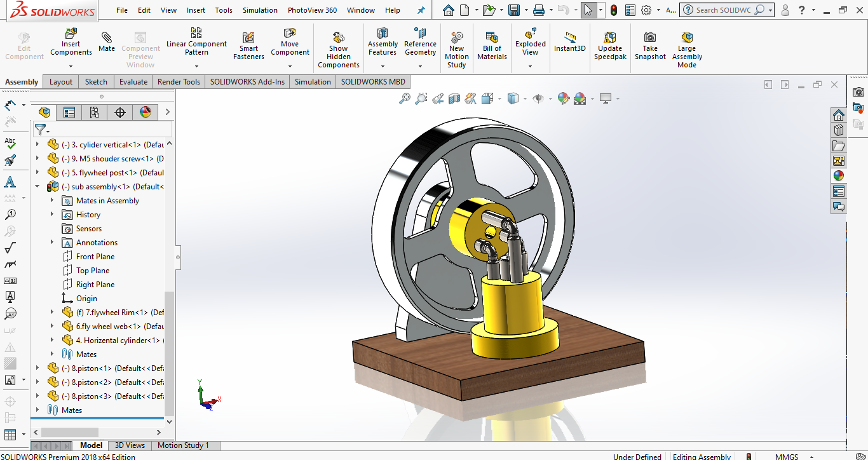
Task: Open Assembly Features tool
Action: coord(383,41)
